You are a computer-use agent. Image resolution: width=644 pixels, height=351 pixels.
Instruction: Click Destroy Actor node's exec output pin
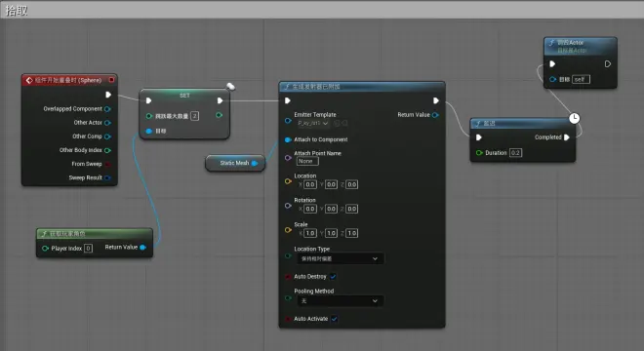pyautogui.click(x=608, y=64)
